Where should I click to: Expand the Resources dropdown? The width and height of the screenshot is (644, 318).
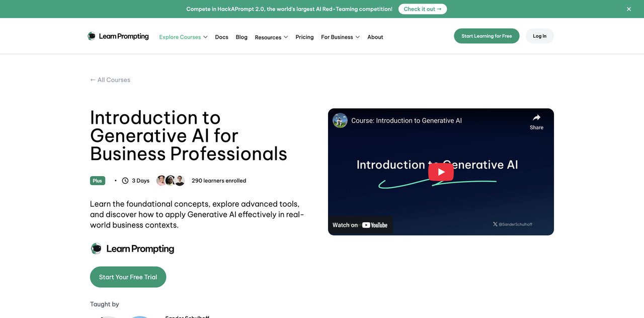[x=271, y=37]
